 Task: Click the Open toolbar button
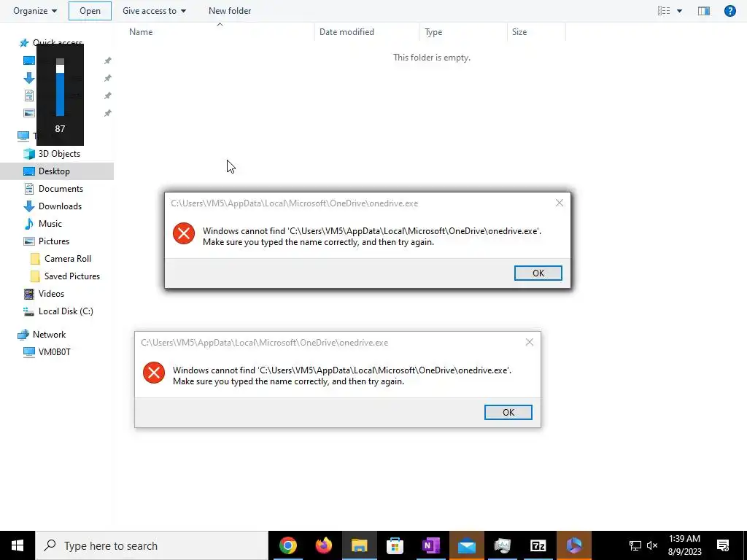tap(90, 10)
